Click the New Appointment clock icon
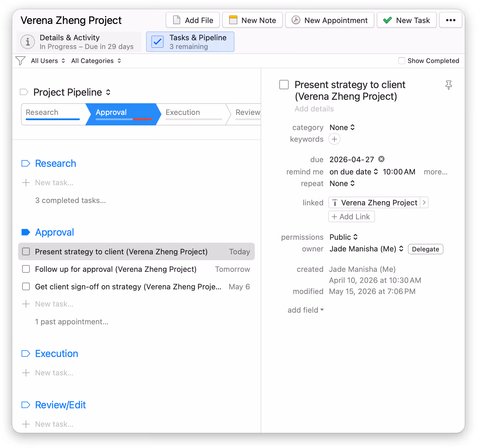The width and height of the screenshot is (477, 448). point(296,20)
